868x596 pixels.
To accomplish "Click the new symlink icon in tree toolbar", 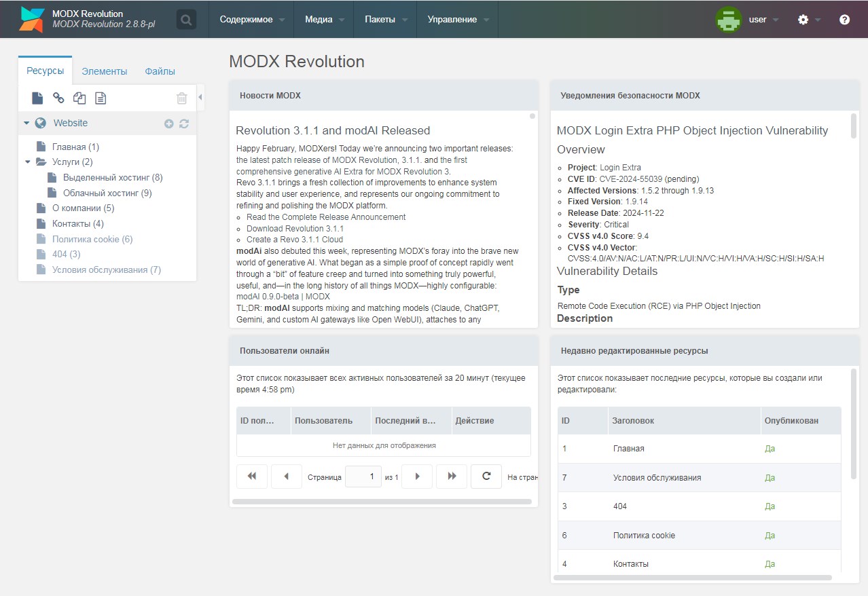I will (x=79, y=98).
